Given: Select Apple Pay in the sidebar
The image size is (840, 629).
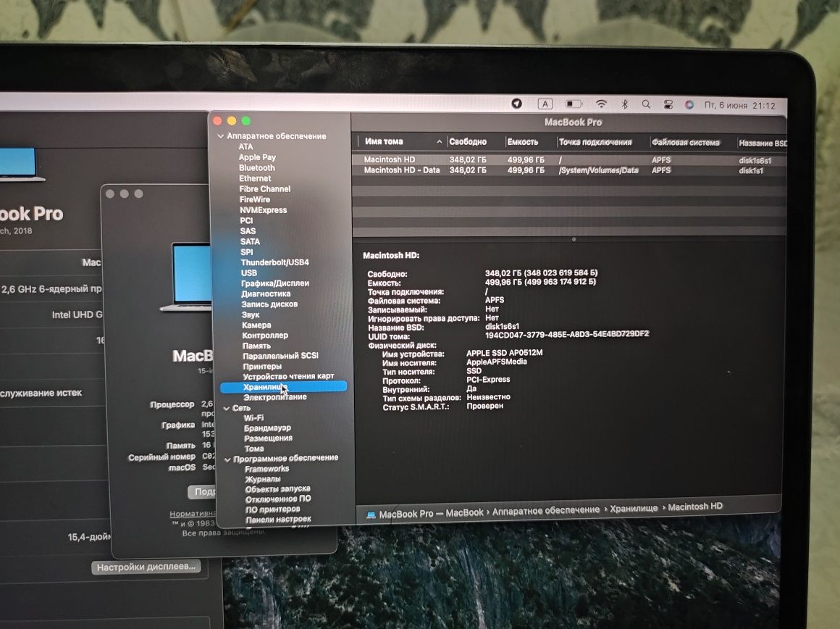Looking at the screenshot, I should [x=257, y=157].
